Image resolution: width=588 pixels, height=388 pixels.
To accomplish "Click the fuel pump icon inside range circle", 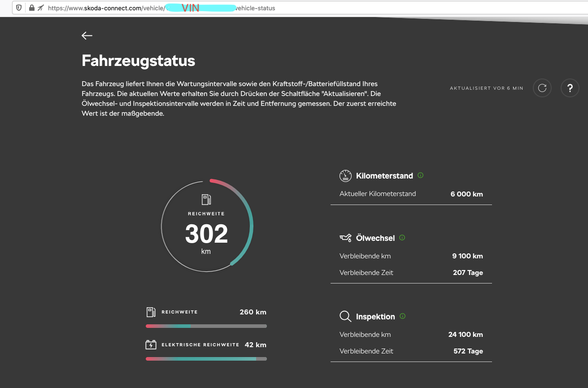I will [206, 200].
